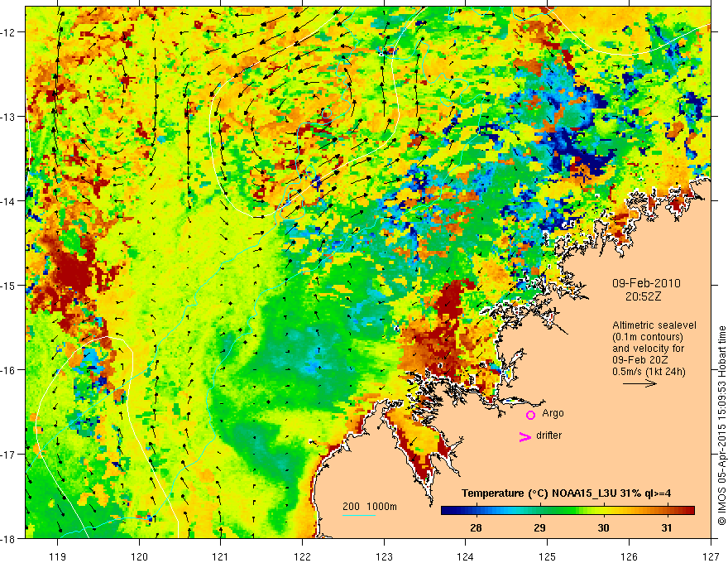The height and width of the screenshot is (563, 728).
Task: Click the dark blue end of the temperature colorbar
Action: coord(448,511)
